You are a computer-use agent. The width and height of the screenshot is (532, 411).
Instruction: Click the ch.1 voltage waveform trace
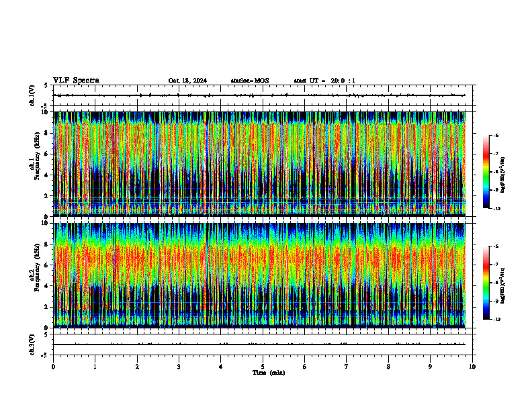(259, 95)
